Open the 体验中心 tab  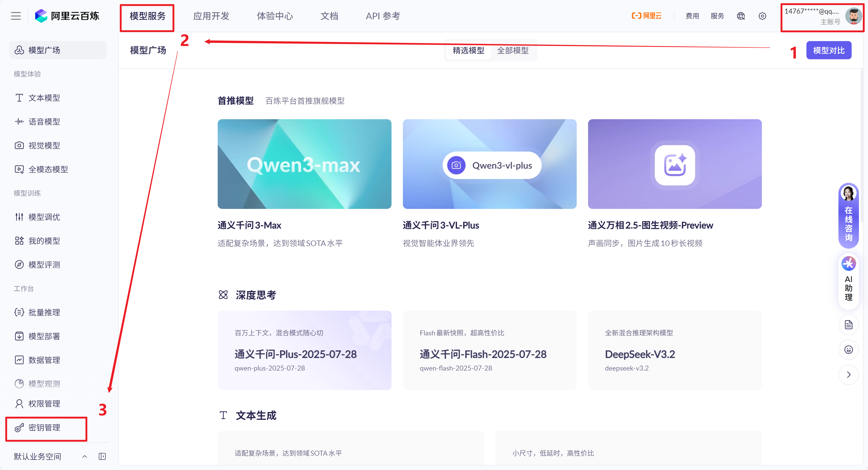275,16
